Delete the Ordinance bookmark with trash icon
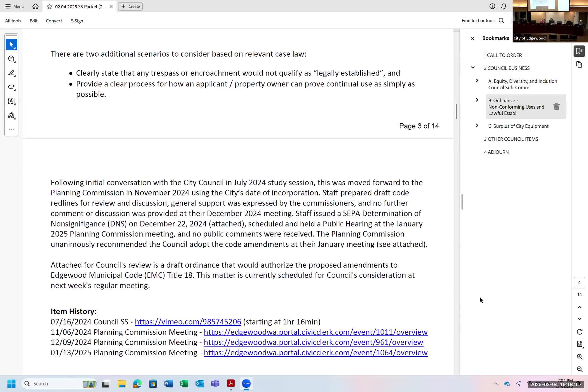Image resolution: width=588 pixels, height=392 pixels. click(556, 107)
